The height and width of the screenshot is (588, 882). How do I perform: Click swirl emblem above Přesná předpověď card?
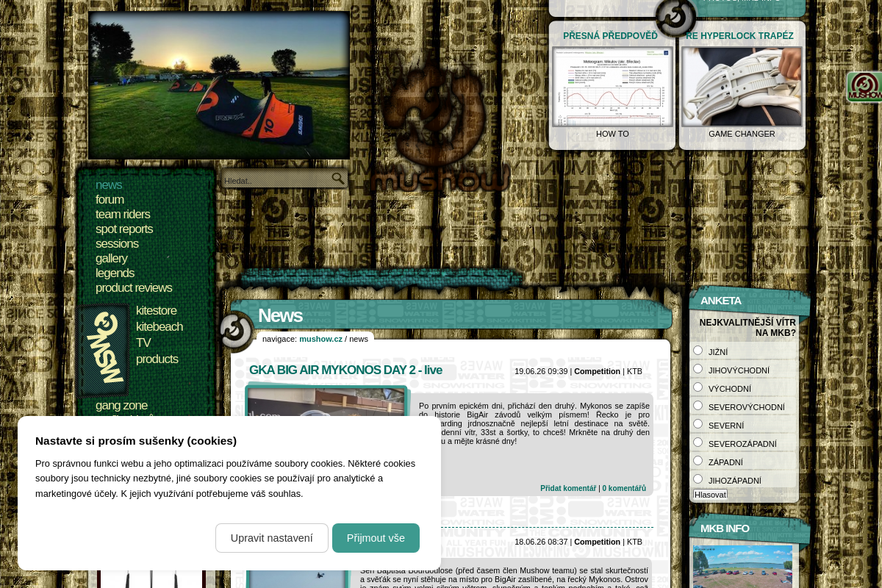point(675,18)
